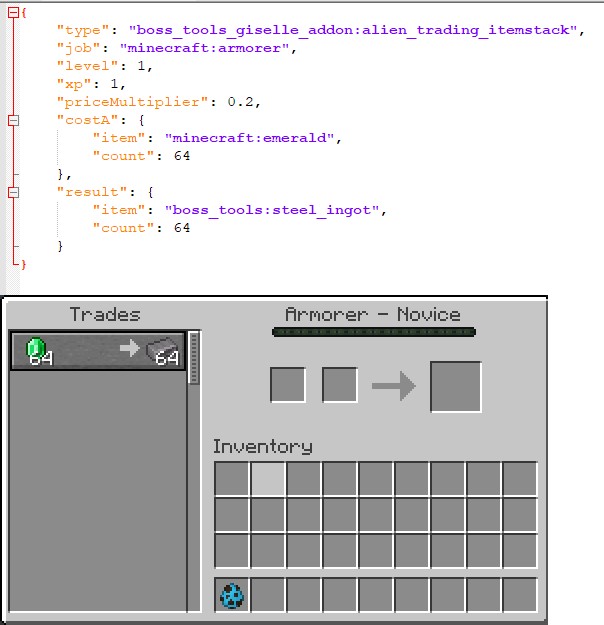Select the first trade input slot
The width and height of the screenshot is (604, 625).
tap(288, 385)
